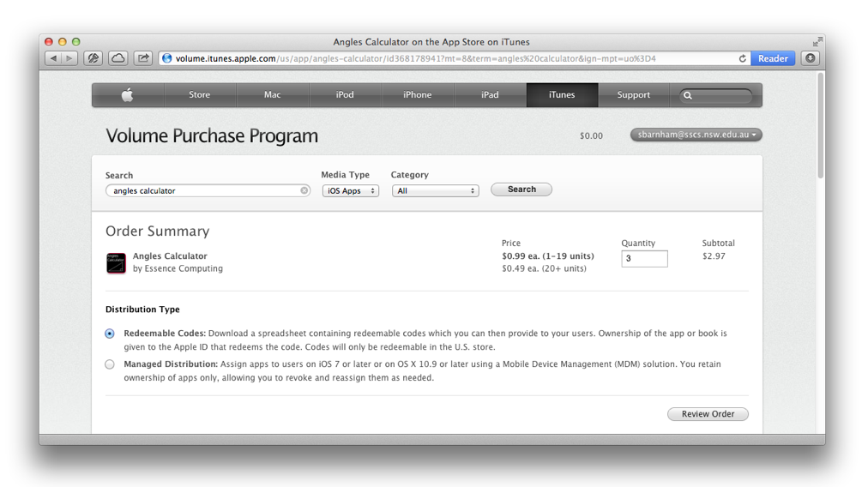Clear the search field with the x icon
868x487 pixels.
(x=304, y=190)
